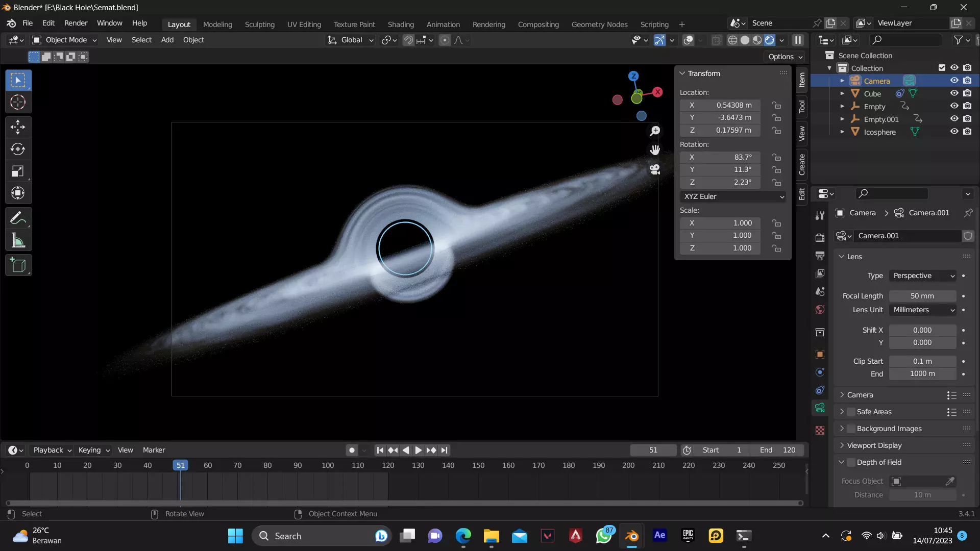Screen dimensions: 980x551
Task: Switch to Shading workspace tab
Action: coord(401,24)
